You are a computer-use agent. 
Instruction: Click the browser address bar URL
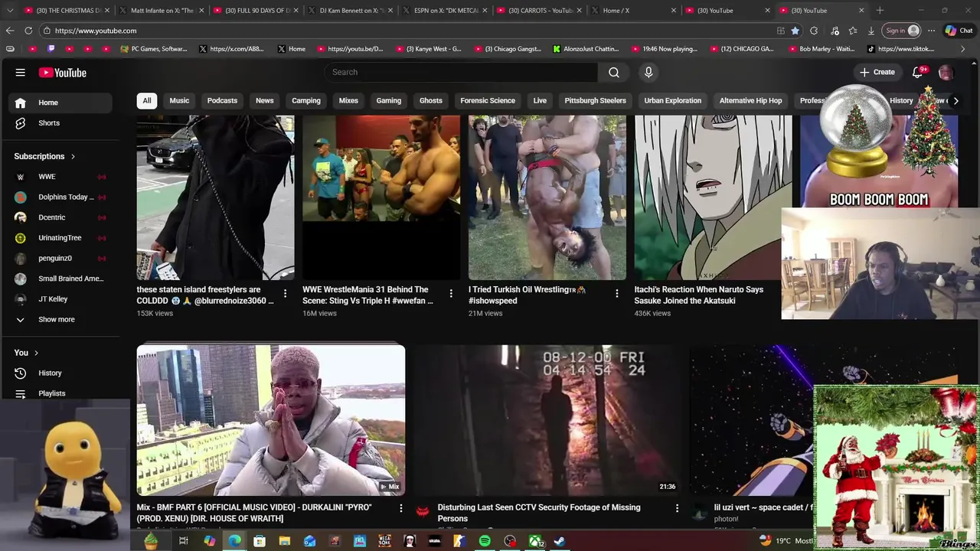(x=96, y=31)
